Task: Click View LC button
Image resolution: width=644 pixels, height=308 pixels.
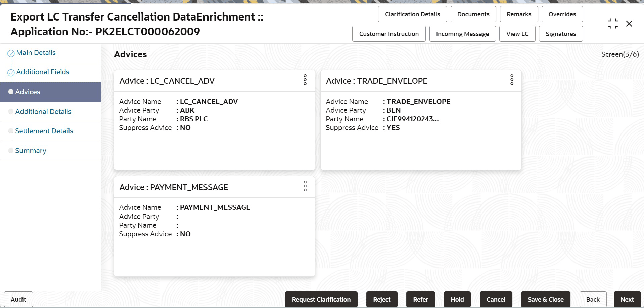Action: click(517, 34)
